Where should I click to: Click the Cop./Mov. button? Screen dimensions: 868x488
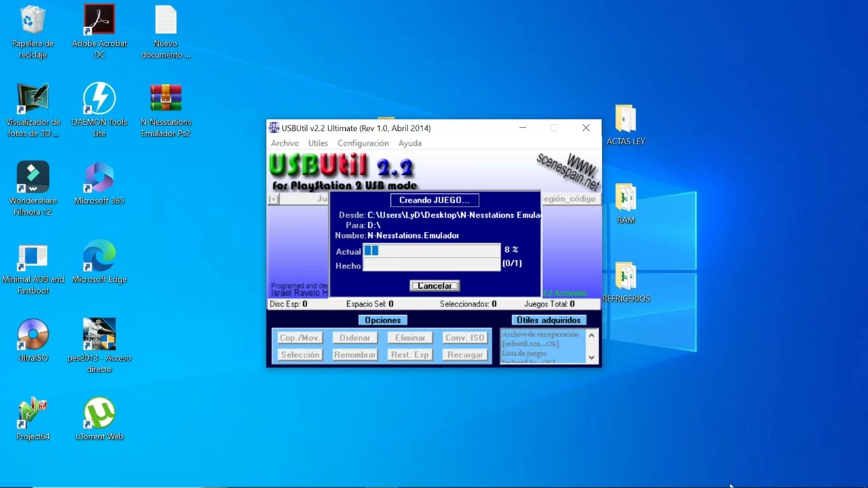[300, 338]
